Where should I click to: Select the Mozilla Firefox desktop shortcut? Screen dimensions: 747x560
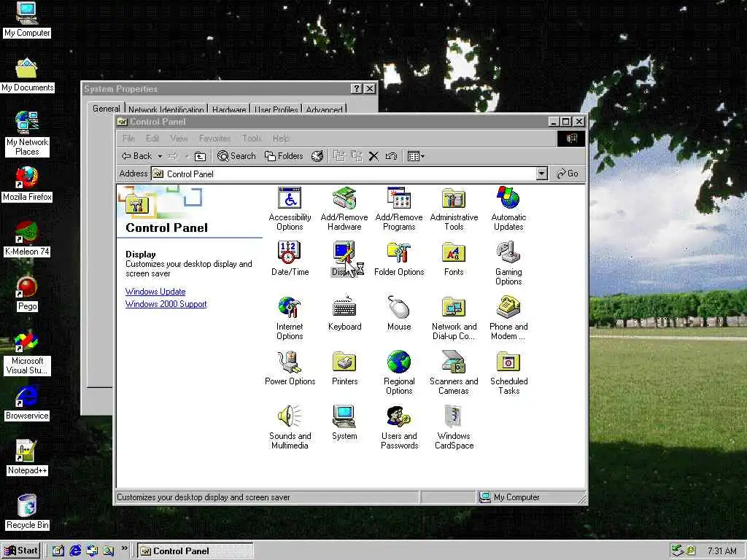(x=27, y=184)
